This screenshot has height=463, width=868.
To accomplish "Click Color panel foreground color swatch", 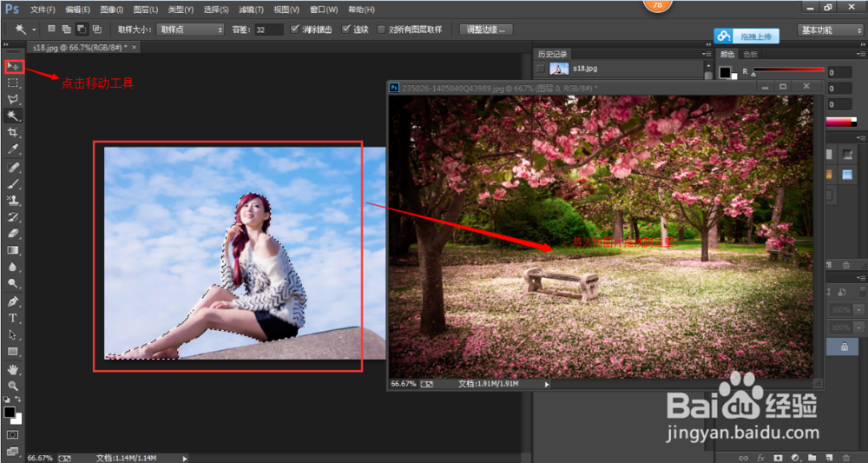I will (724, 72).
